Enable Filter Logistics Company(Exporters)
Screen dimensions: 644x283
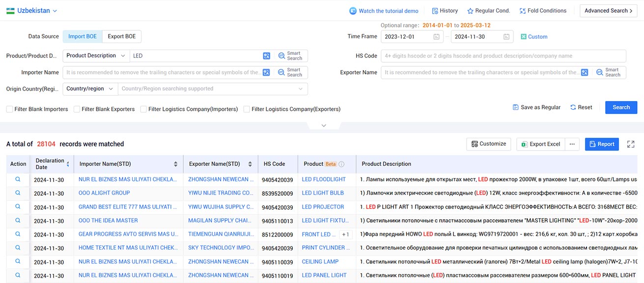click(247, 109)
